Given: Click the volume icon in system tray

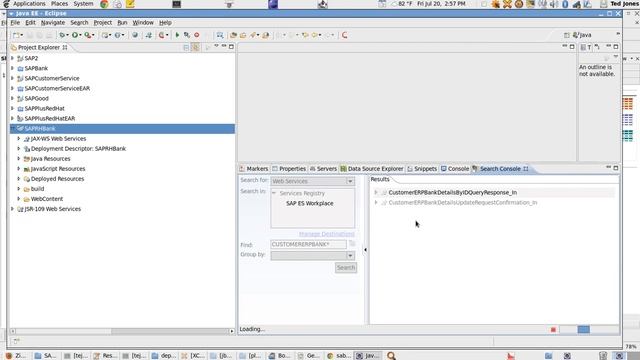Looking at the screenshot, I should (x=554, y=4).
